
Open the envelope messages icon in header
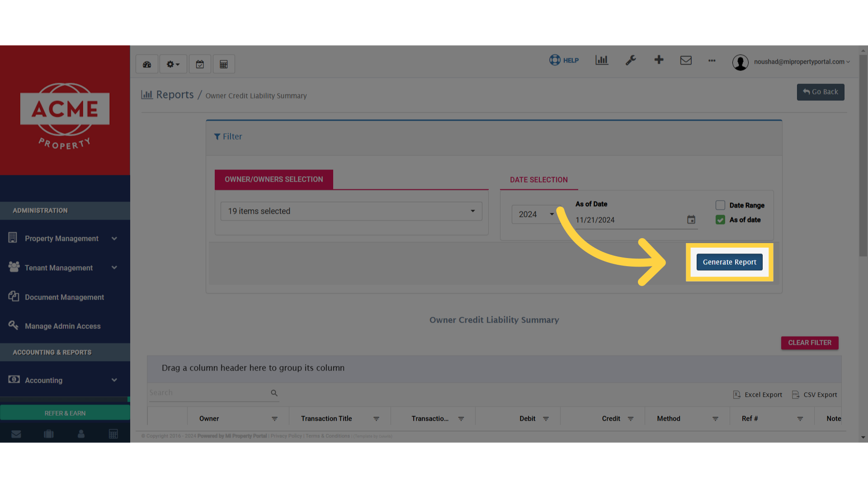(x=686, y=60)
